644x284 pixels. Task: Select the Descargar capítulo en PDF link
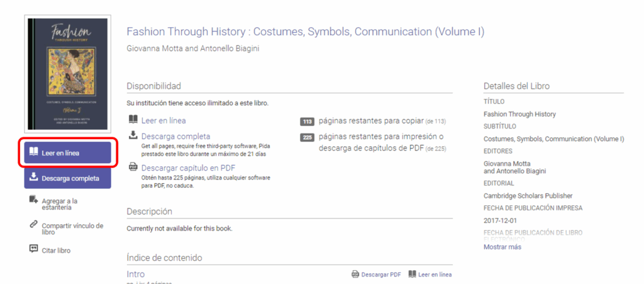tap(188, 168)
